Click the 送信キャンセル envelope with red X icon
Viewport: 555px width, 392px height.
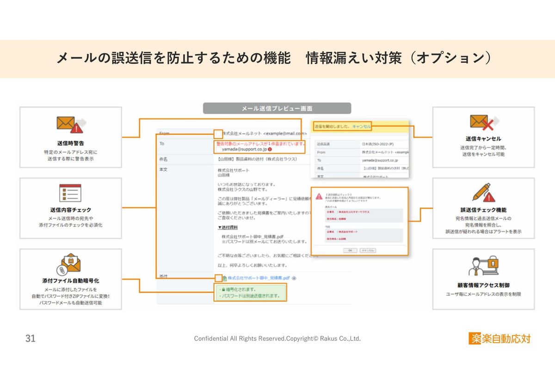pyautogui.click(x=483, y=123)
